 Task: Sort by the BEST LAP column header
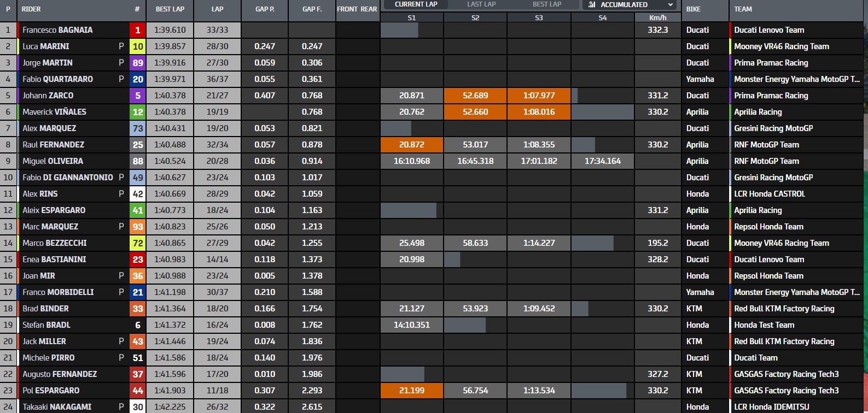click(170, 9)
